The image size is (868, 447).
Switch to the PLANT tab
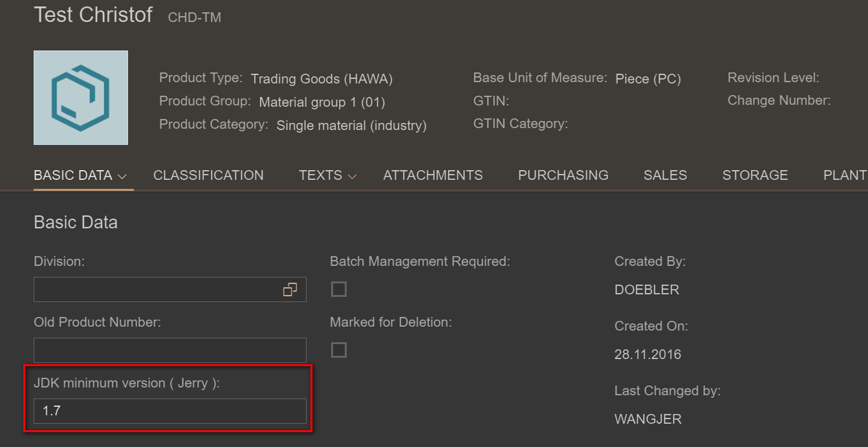tap(844, 175)
